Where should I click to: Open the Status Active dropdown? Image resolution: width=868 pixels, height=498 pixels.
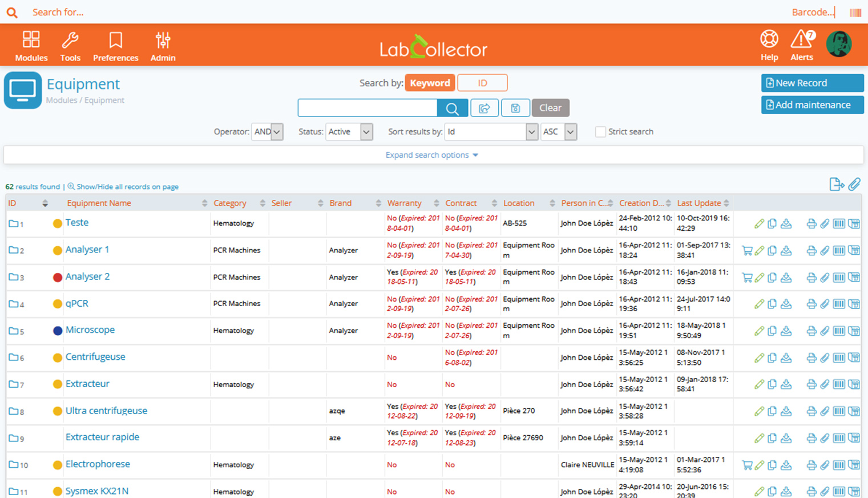pyautogui.click(x=349, y=132)
